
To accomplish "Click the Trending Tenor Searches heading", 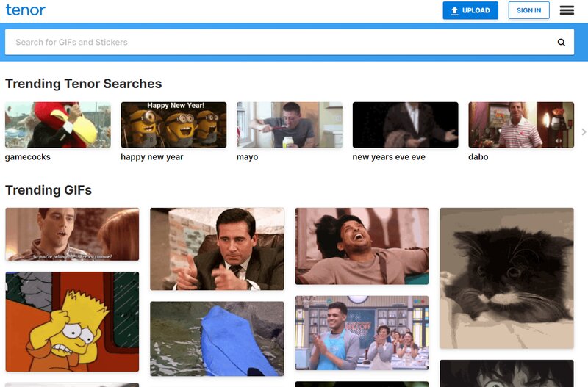I will [x=84, y=84].
